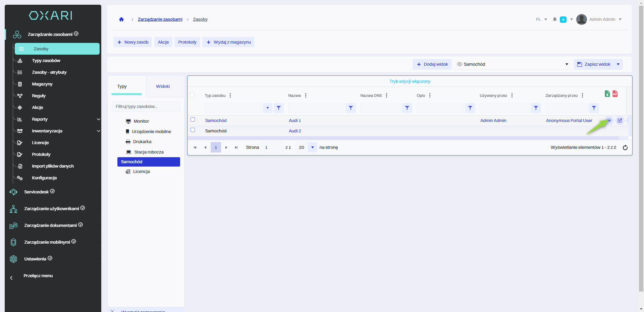Open the Audi 2 link
Screen dimensions: 644x312
pos(295,131)
